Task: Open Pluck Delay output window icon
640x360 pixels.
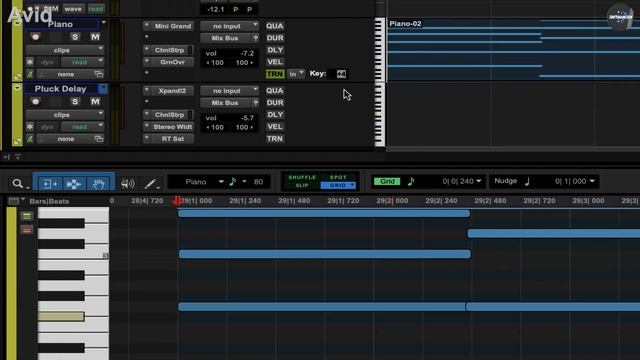Action: 99,139
